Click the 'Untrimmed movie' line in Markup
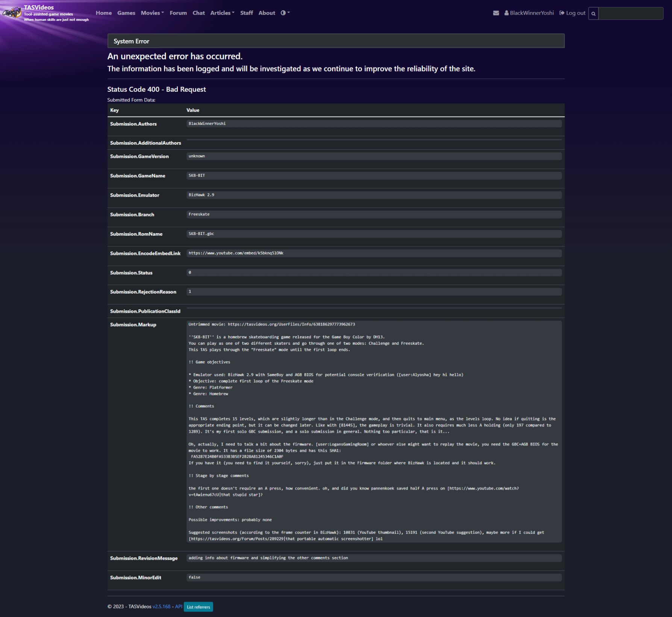 tap(272, 324)
